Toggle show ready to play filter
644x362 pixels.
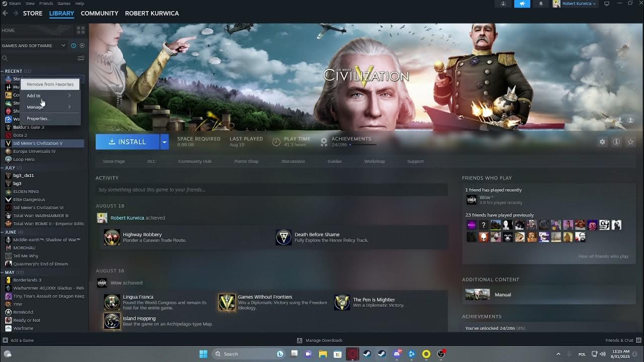(82, 45)
